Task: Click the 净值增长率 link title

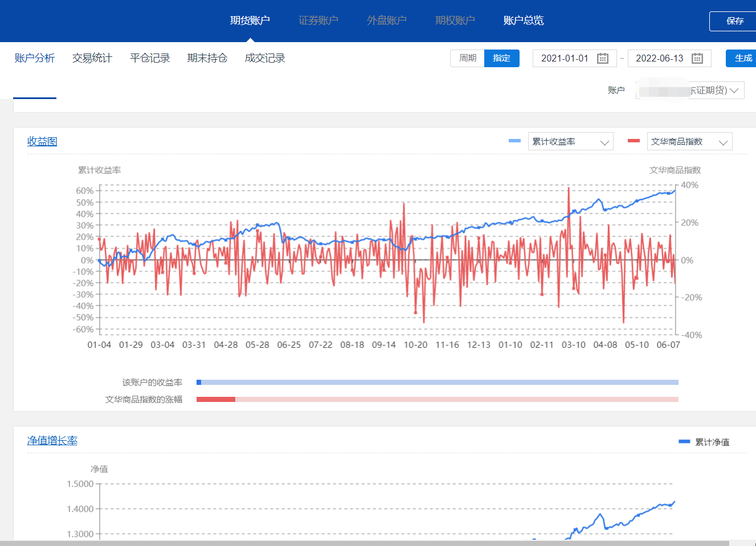Action: click(x=52, y=440)
